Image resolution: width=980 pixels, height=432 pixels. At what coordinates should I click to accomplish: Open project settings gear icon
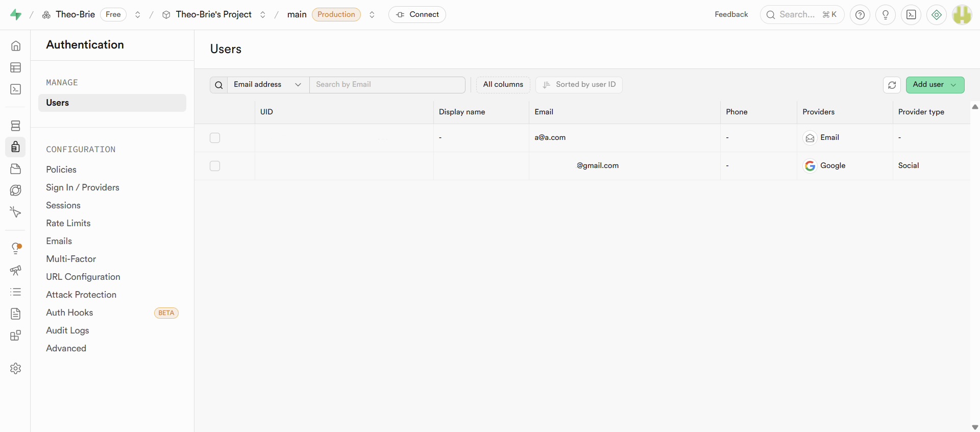pyautogui.click(x=16, y=368)
